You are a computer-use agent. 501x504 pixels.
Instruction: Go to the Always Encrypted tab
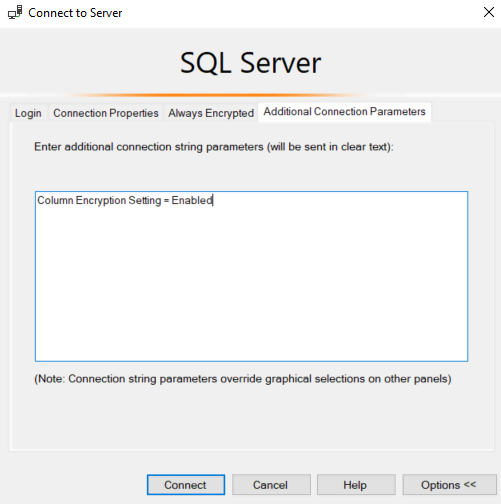click(x=211, y=113)
